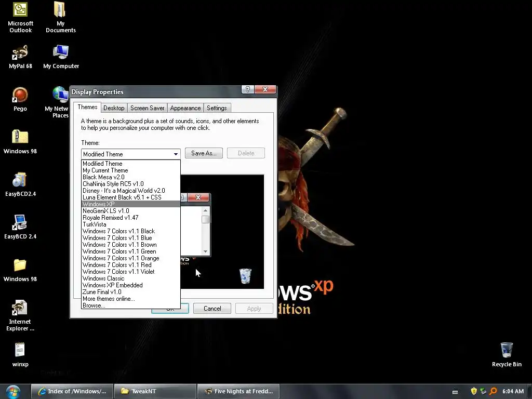Switch to Five Nights at Freddy's taskbar window
Image resolution: width=532 pixels, height=399 pixels.
[x=238, y=391]
